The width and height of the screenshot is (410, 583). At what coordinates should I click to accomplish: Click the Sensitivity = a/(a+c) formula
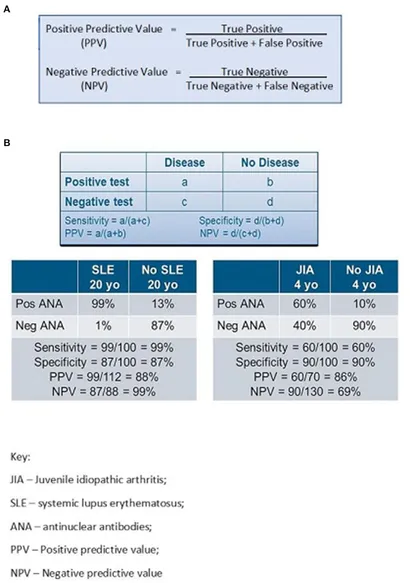tap(107, 220)
